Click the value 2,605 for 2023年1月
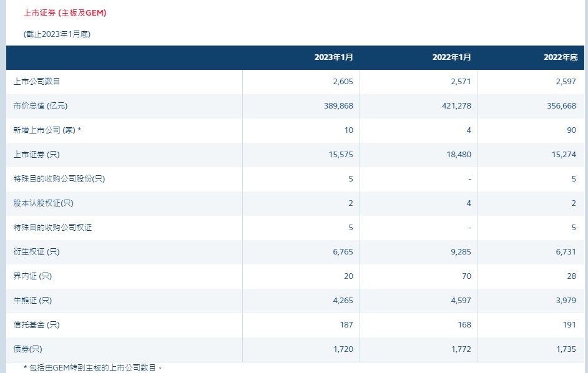Screen dimensions: 588x373 [x=343, y=81]
